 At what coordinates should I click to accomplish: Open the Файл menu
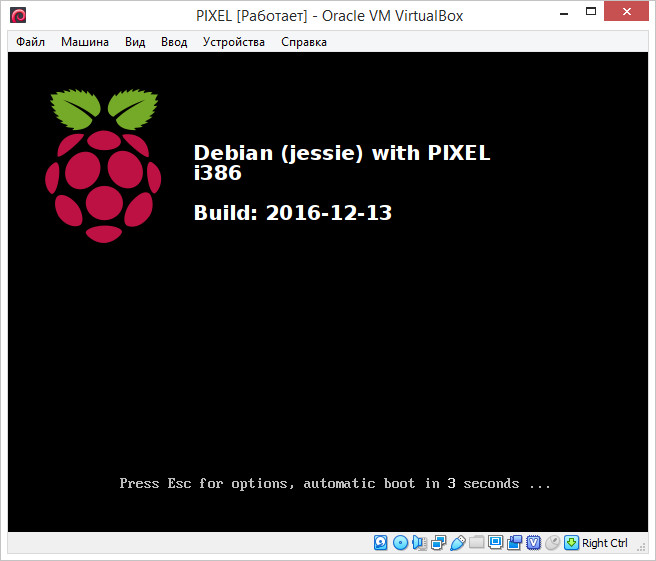(31, 42)
